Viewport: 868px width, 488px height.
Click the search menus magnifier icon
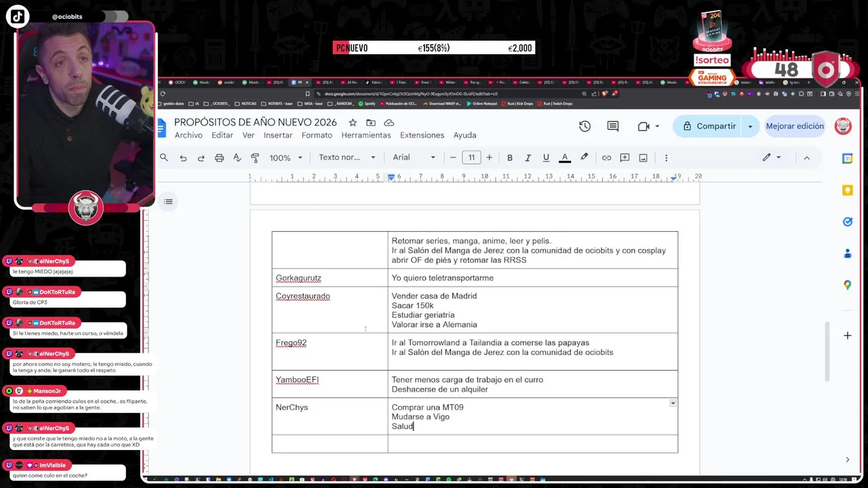pos(163,157)
